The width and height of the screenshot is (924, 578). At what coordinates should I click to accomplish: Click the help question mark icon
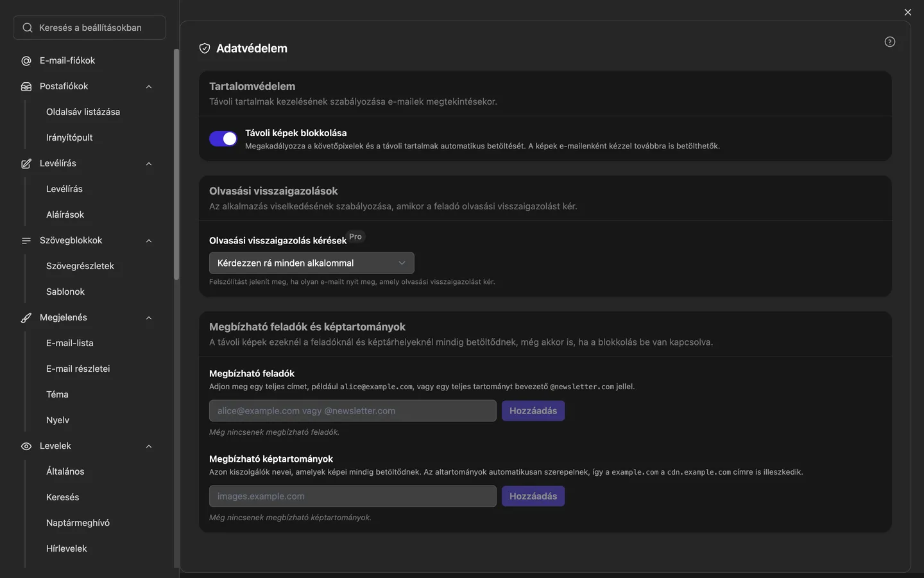click(890, 42)
